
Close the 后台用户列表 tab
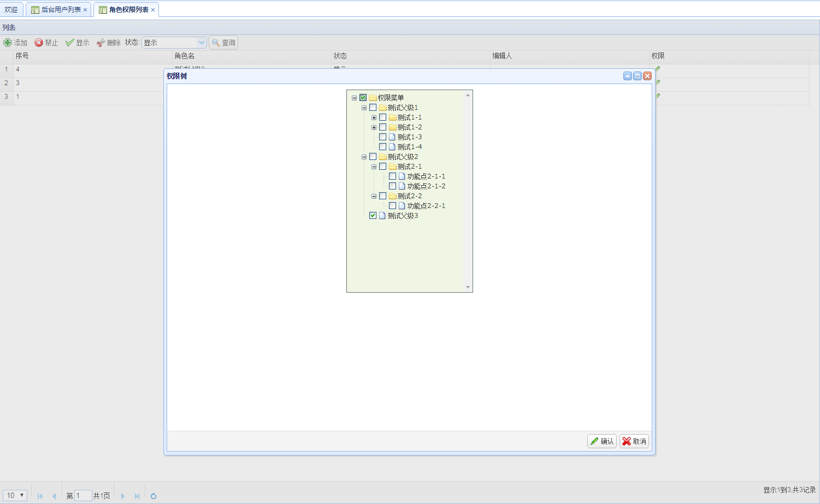(85, 10)
